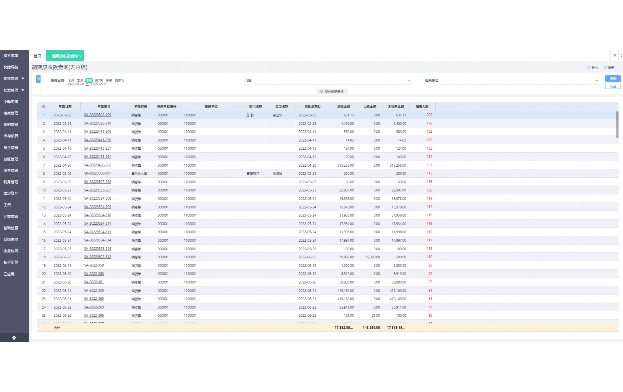Screen dimensions: 623x392
Task: Expand more filter conditions toggle below filters
Action: pyautogui.click(x=332, y=91)
